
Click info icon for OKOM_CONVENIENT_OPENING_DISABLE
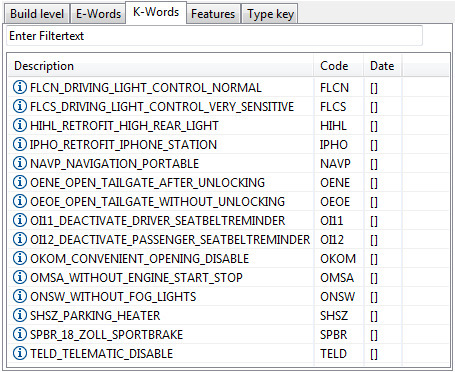pos(20,258)
